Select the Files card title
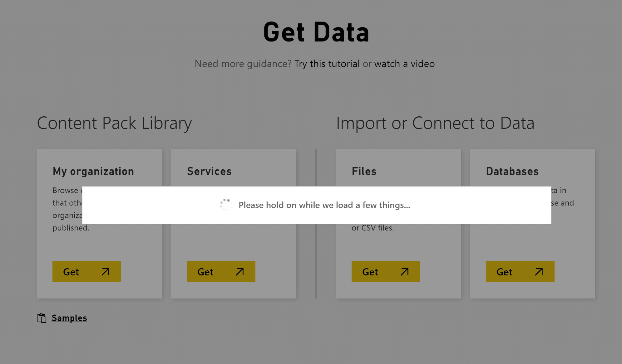The width and height of the screenshot is (622, 364). tap(364, 171)
